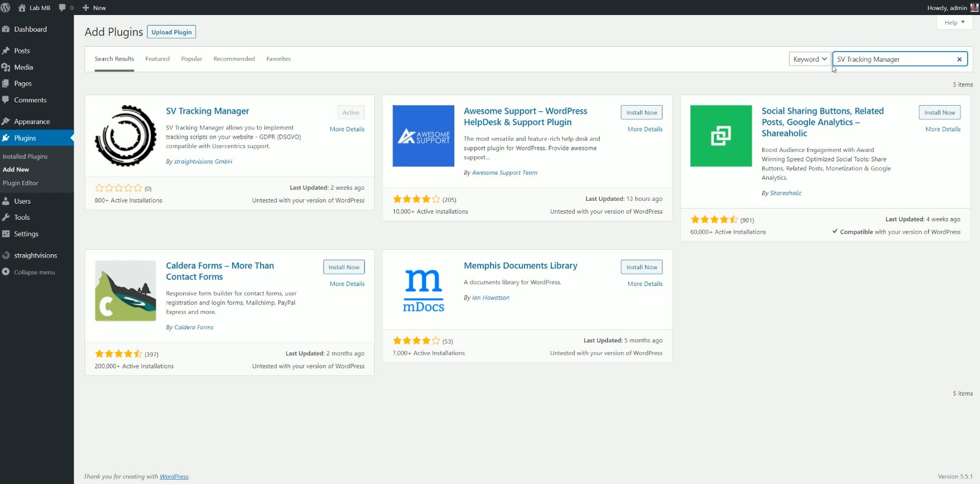
Task: Open More Details for Caldera Forms
Action: pyautogui.click(x=347, y=284)
